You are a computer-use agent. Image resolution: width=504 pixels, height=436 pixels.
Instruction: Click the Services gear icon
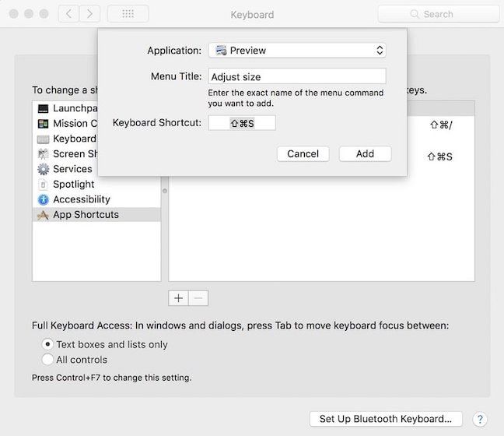click(44, 169)
